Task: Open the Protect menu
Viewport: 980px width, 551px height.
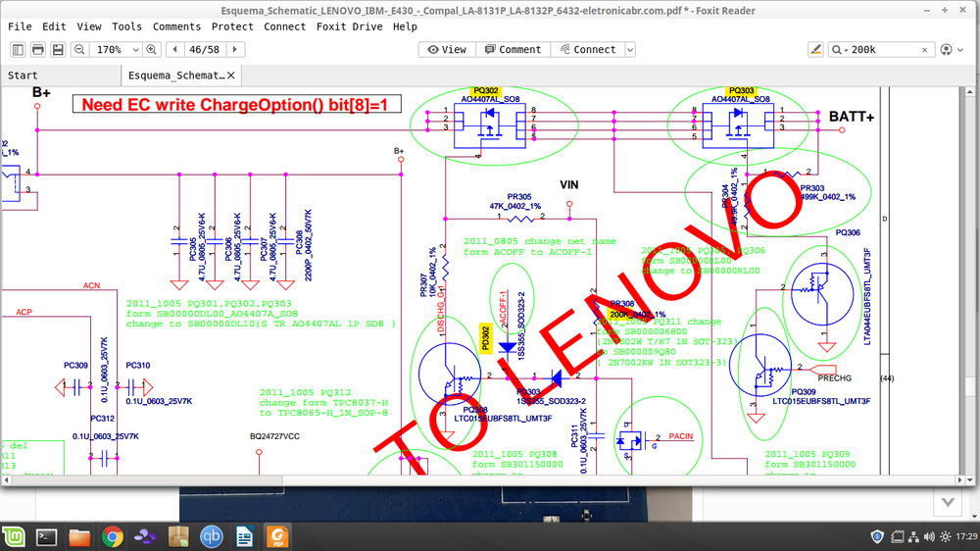Action: click(x=232, y=26)
